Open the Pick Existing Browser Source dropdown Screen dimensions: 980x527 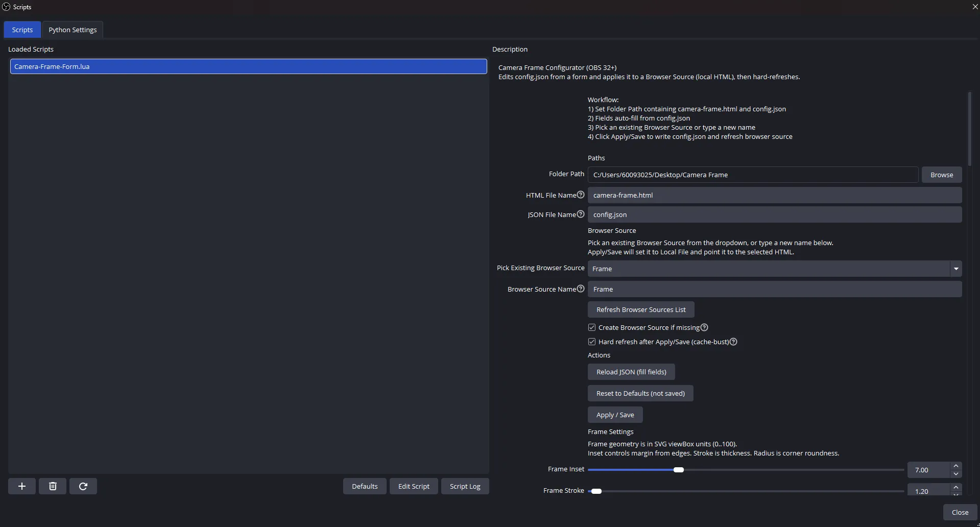(x=955, y=268)
